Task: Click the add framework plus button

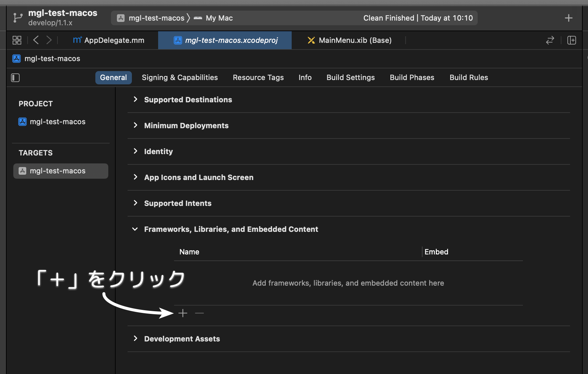Action: pos(183,313)
